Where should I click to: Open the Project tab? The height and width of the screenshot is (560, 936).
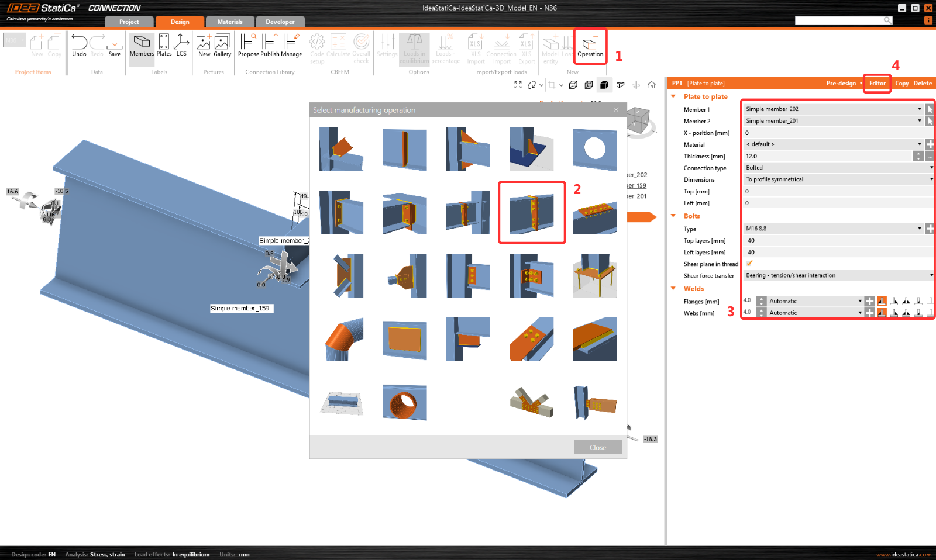tap(129, 22)
